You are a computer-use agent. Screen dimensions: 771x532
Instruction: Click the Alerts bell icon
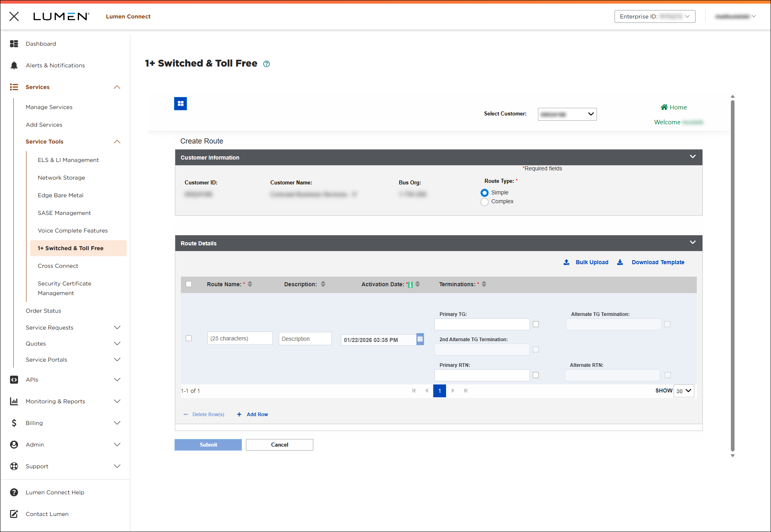point(14,65)
